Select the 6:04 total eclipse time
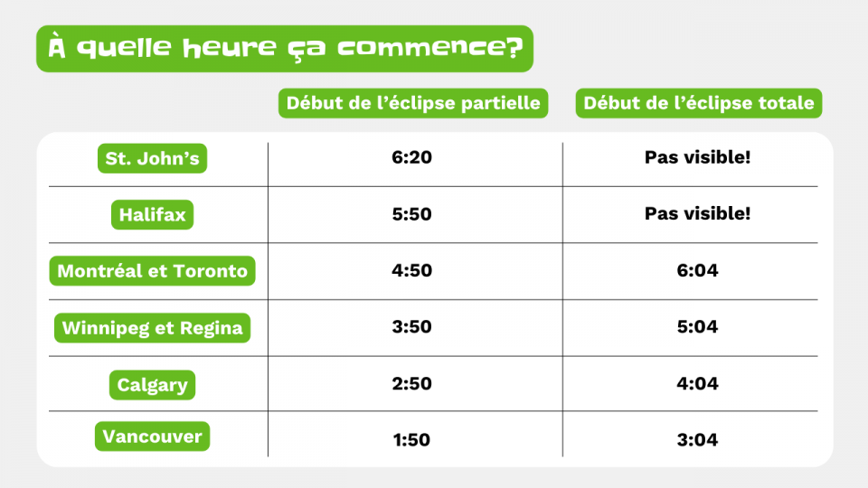This screenshot has width=868, height=488. pyautogui.click(x=698, y=270)
